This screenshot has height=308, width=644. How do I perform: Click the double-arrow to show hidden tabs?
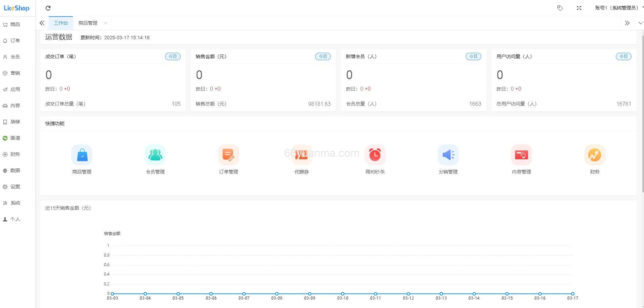point(627,23)
